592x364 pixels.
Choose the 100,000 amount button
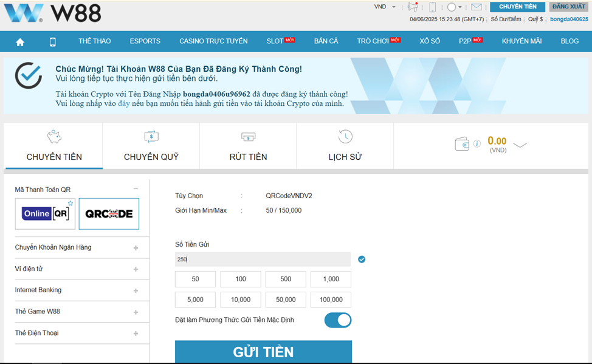coord(331,300)
